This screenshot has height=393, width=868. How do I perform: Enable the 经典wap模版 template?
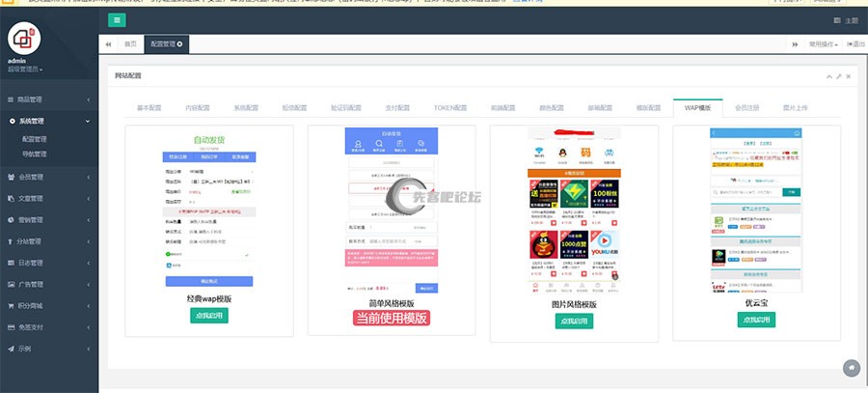[209, 316]
